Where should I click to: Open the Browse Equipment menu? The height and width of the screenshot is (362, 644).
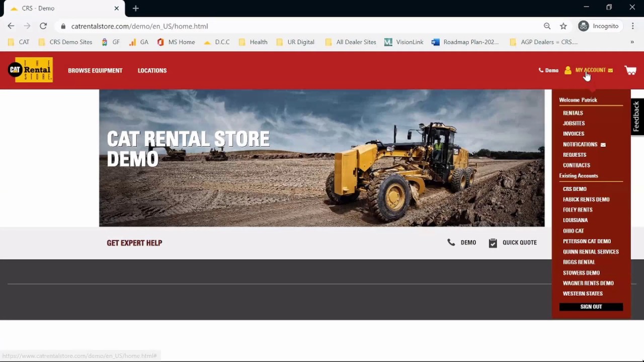95,70
